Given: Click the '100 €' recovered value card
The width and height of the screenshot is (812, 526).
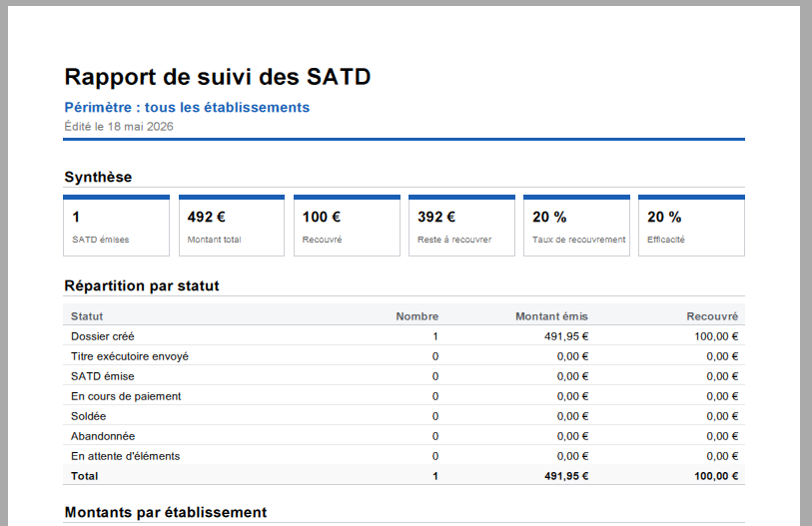Looking at the screenshot, I should pos(322,217).
